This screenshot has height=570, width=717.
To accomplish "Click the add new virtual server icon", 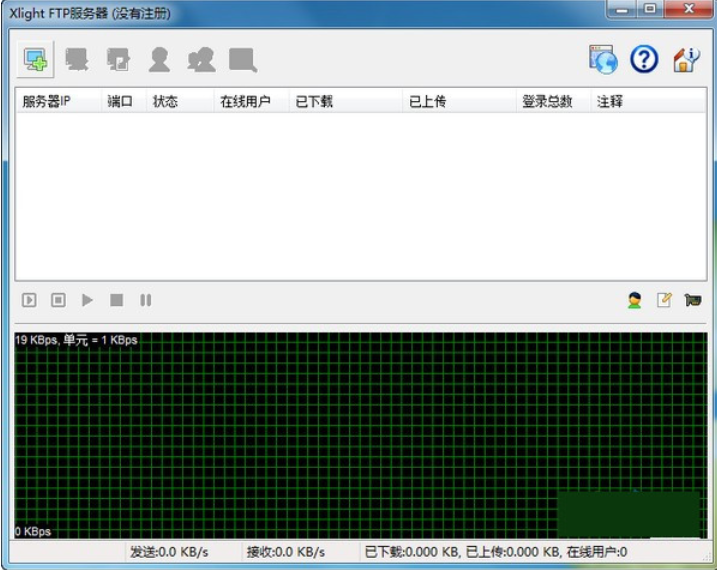I will pos(36,59).
